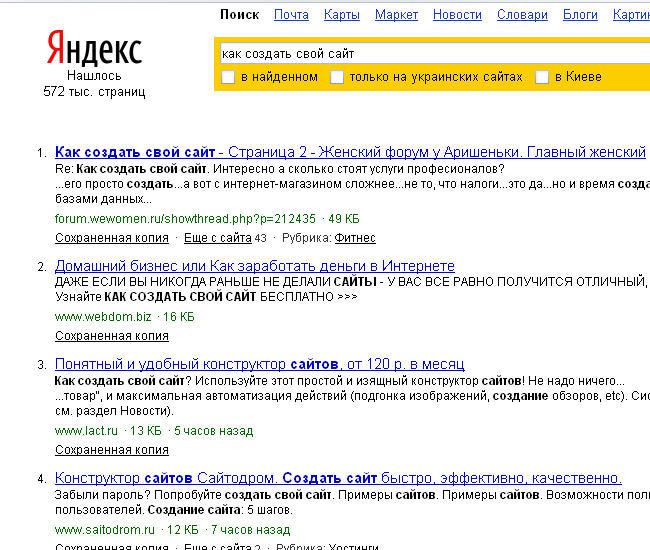Click '7 часов назад' timestamp text

pos(250,530)
